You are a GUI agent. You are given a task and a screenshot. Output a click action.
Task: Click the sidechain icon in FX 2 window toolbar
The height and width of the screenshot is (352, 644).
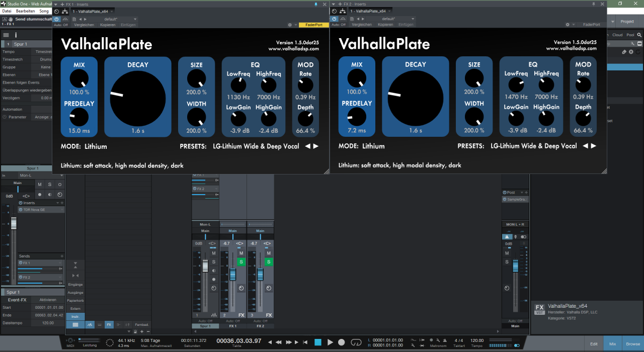(x=343, y=19)
